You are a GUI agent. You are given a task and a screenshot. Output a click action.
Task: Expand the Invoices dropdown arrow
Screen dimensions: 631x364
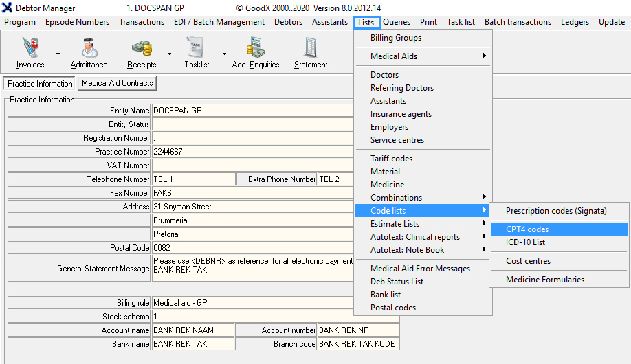point(58,54)
